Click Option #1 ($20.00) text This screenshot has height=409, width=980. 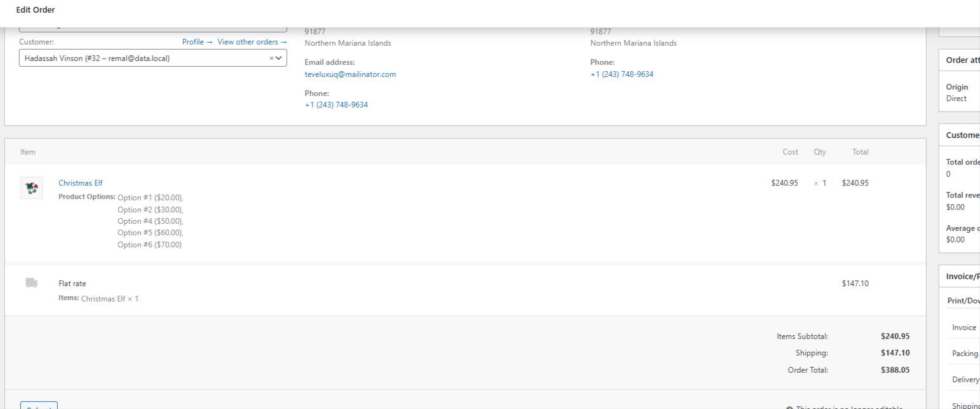(x=151, y=198)
